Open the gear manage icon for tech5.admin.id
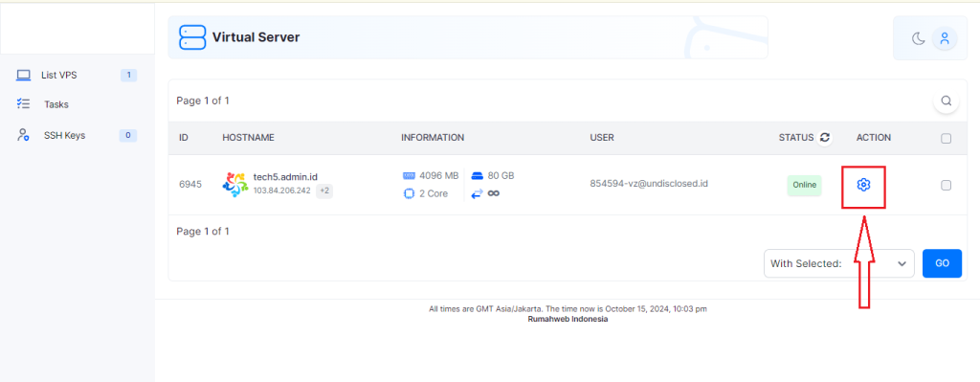 click(x=863, y=185)
